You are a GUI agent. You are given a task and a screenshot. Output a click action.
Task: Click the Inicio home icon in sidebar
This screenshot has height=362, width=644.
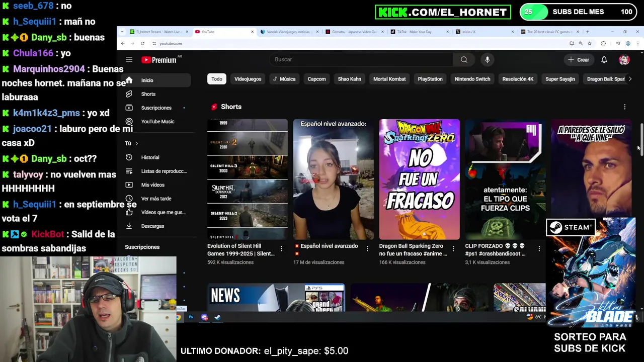click(x=129, y=80)
